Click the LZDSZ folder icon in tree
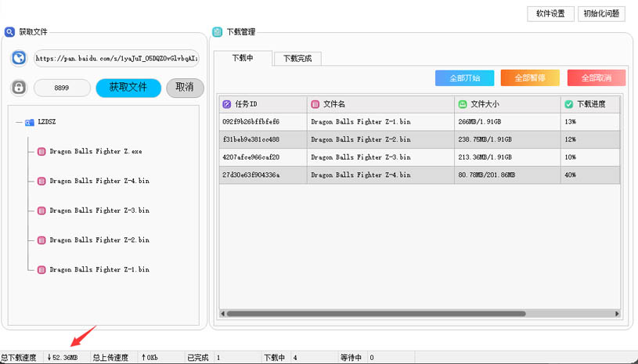Screen dimensions: 638x364 (29, 123)
